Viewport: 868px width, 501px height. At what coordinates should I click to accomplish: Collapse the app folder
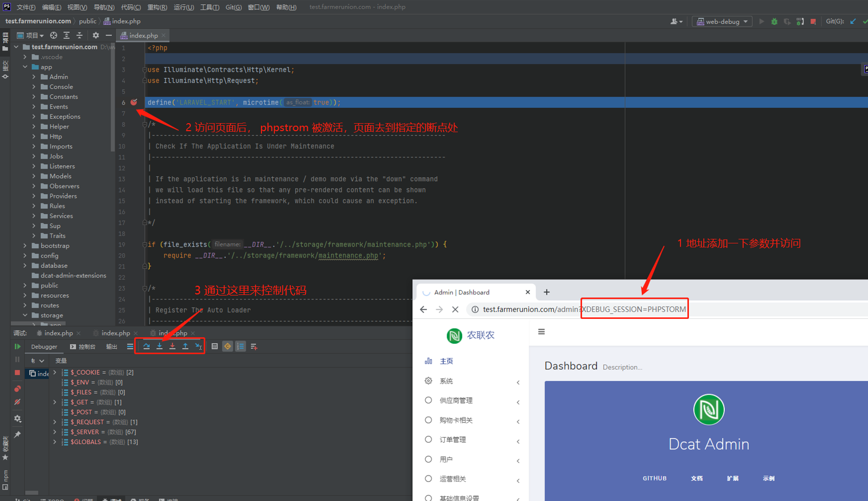coord(25,67)
